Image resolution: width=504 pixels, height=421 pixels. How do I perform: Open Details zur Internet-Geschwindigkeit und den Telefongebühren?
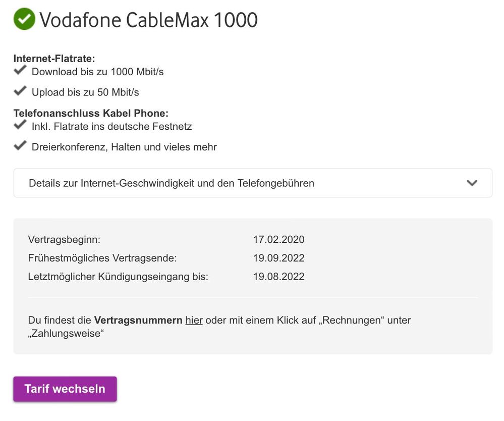[x=172, y=183]
